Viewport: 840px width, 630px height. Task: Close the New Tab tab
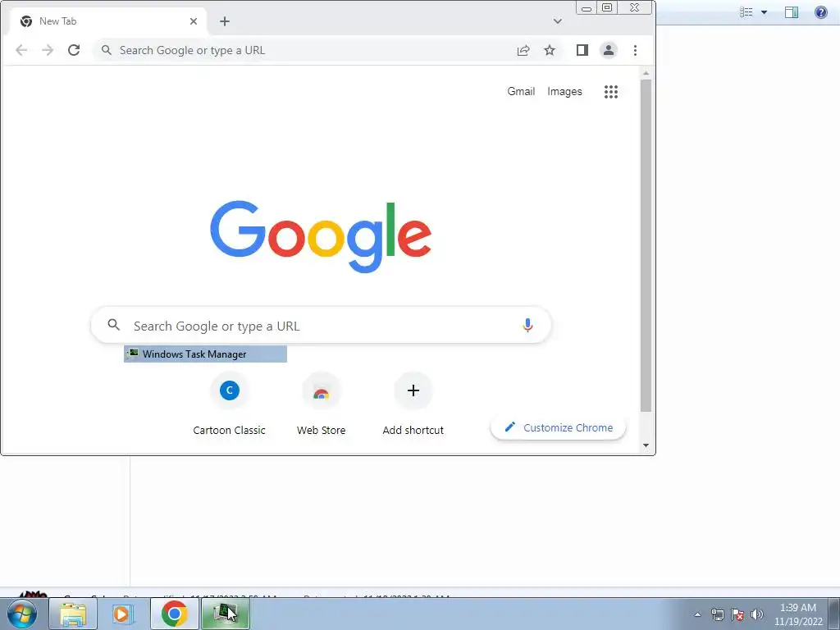(194, 21)
